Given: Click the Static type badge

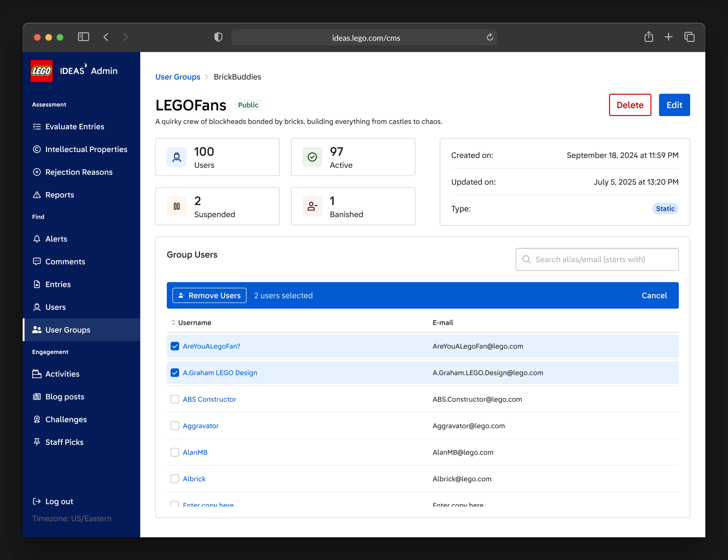Looking at the screenshot, I should tap(665, 209).
